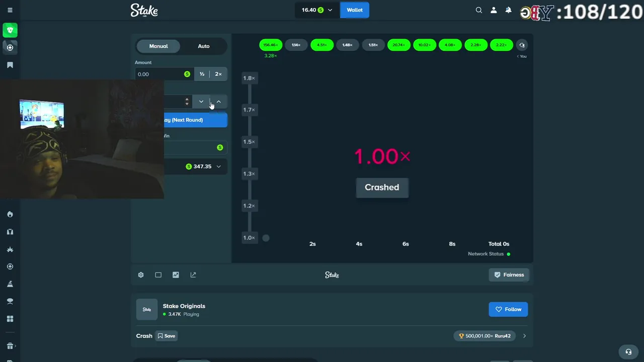Pop out the game window
Image resolution: width=644 pixels, height=362 pixels.
[193, 275]
